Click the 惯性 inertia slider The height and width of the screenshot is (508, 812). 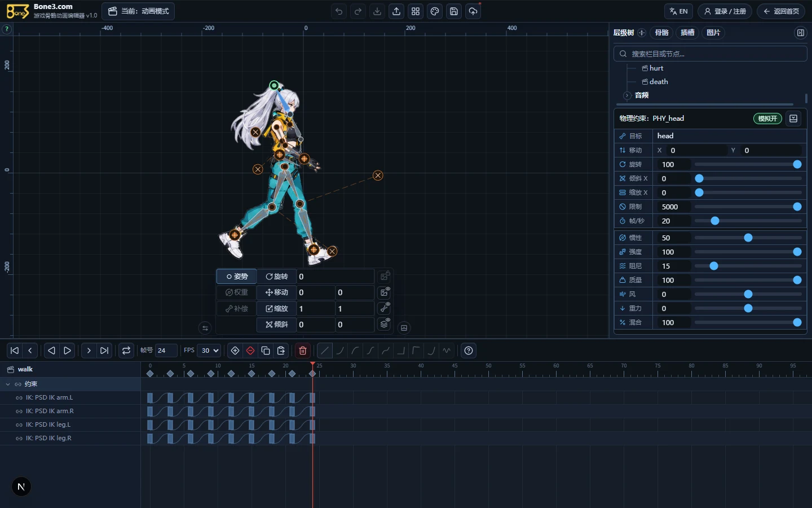click(748, 238)
